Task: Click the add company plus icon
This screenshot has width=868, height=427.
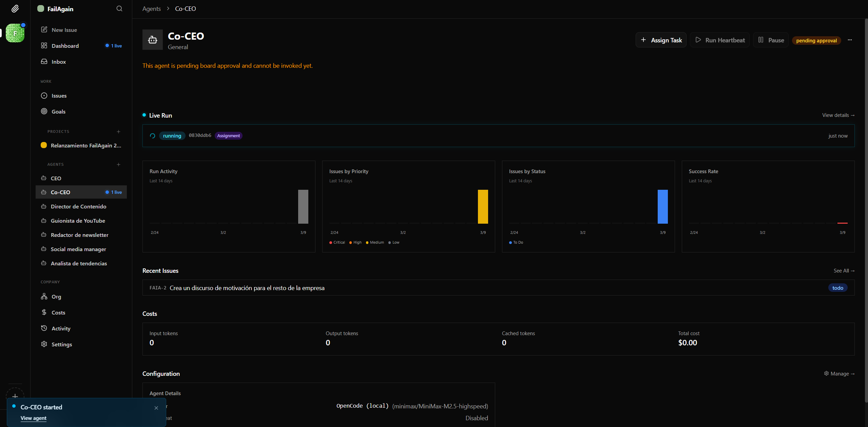Action: [15, 395]
